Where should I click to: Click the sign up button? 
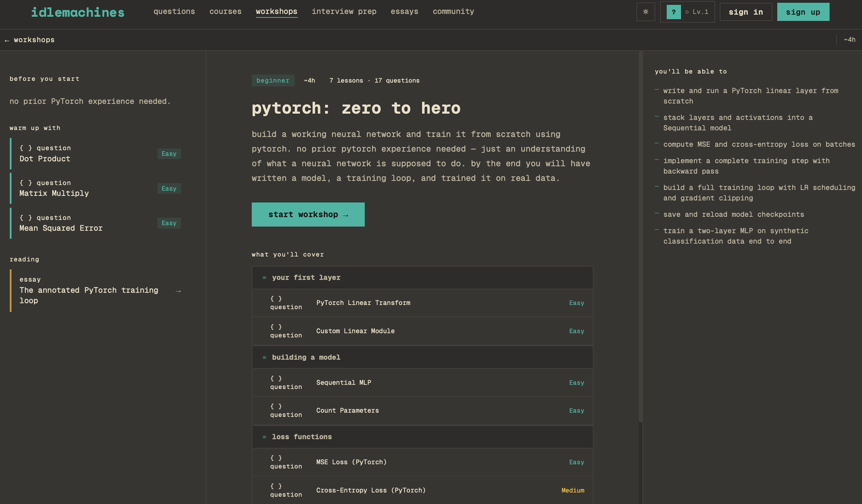[x=803, y=12]
